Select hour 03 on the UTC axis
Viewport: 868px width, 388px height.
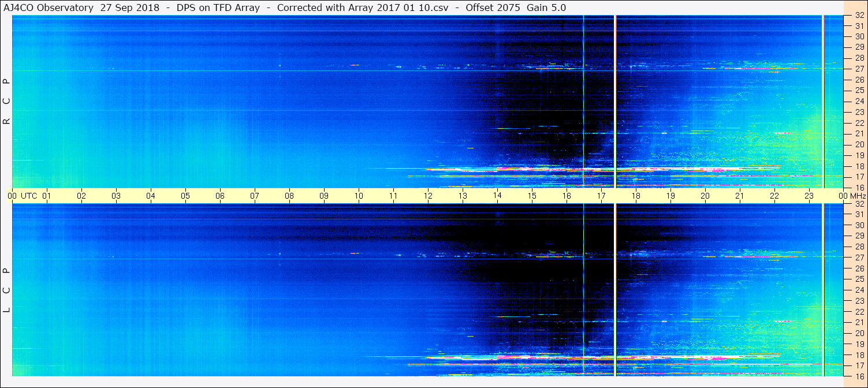(116, 196)
